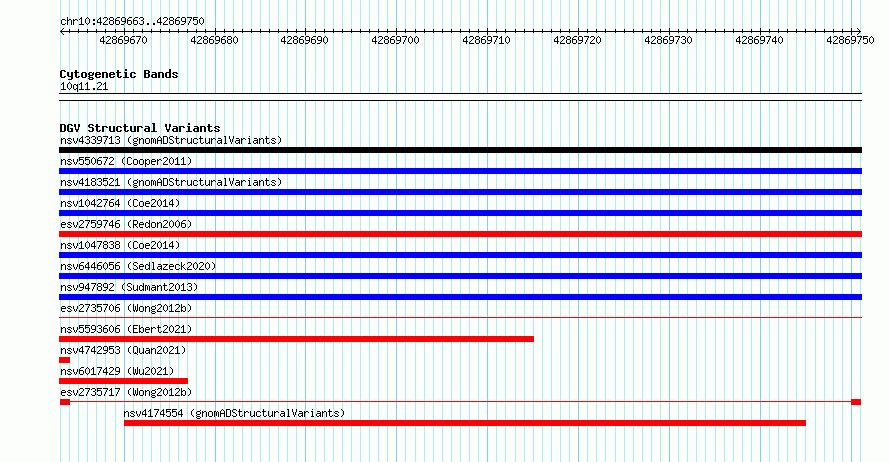
Task: Click the chr10:42869663..42869750 range label
Action: pyautogui.click(x=132, y=22)
